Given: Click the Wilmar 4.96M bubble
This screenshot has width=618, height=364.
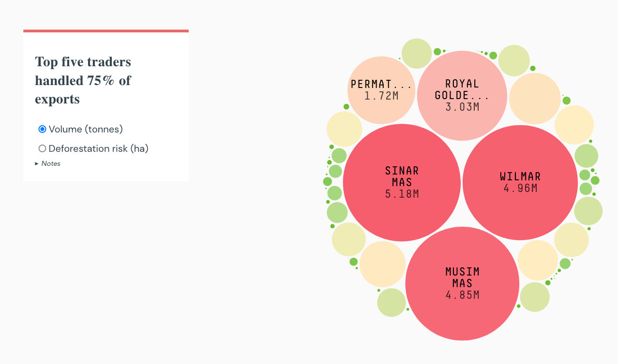Looking at the screenshot, I should point(520,183).
